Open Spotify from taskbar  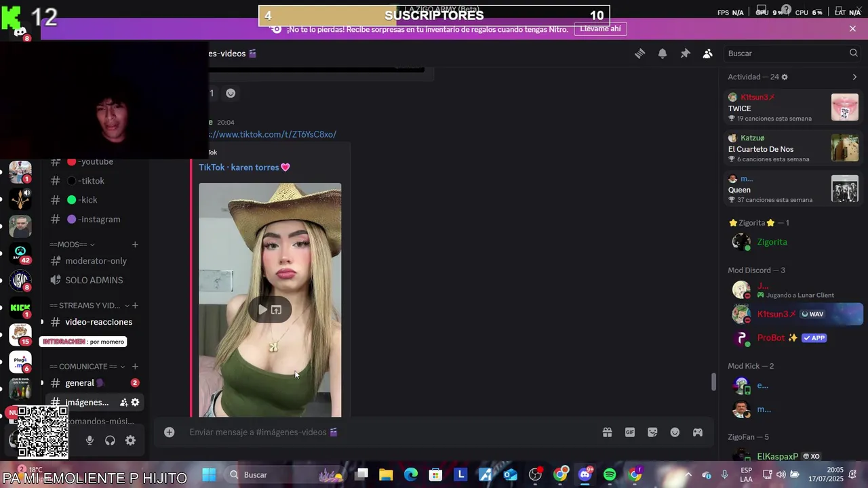pyautogui.click(x=610, y=474)
